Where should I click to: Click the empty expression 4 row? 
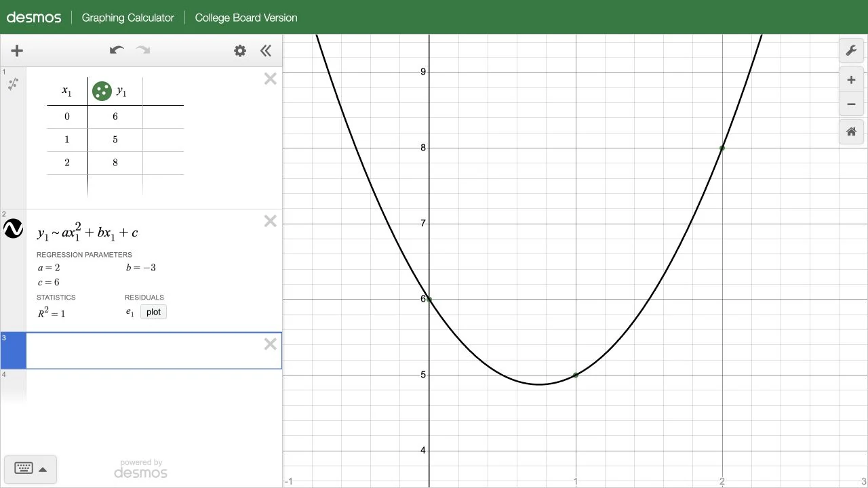(x=141, y=386)
